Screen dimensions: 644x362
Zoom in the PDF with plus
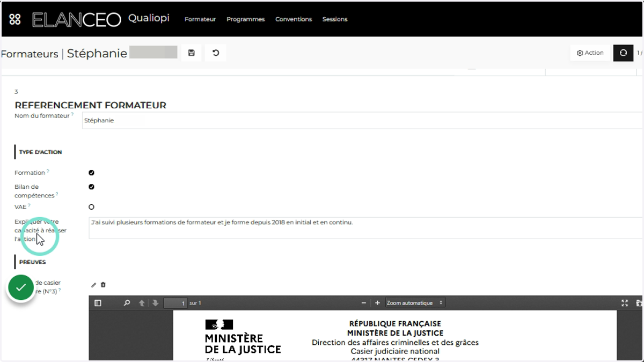click(377, 303)
